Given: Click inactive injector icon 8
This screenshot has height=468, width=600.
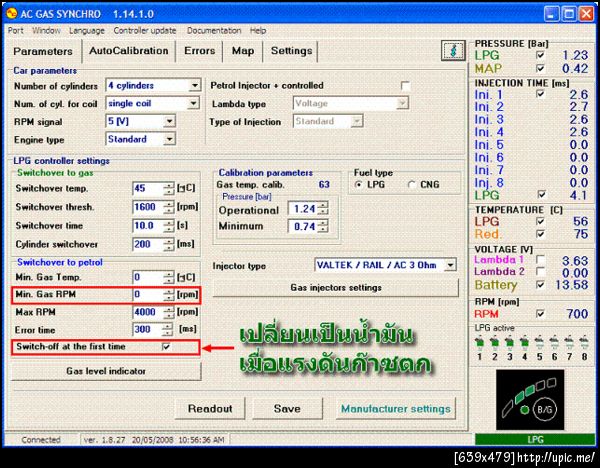Looking at the screenshot, I should tap(584, 342).
